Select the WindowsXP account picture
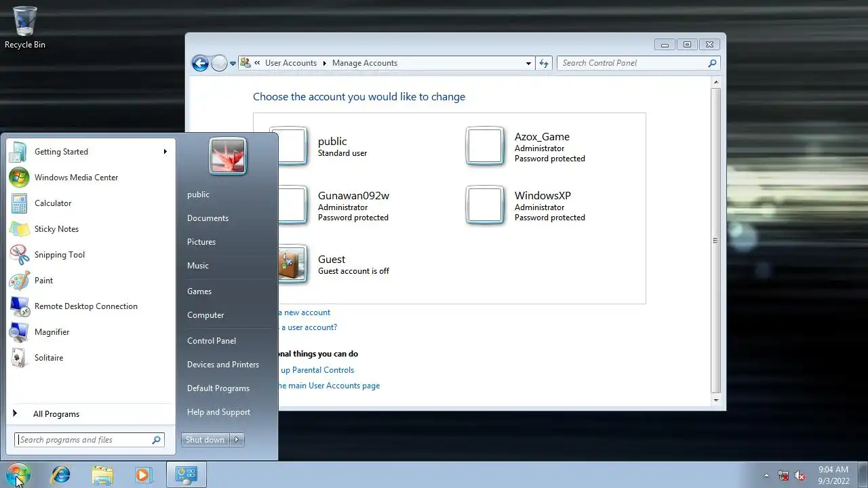Screen dimensions: 868x488 [x=485, y=205]
